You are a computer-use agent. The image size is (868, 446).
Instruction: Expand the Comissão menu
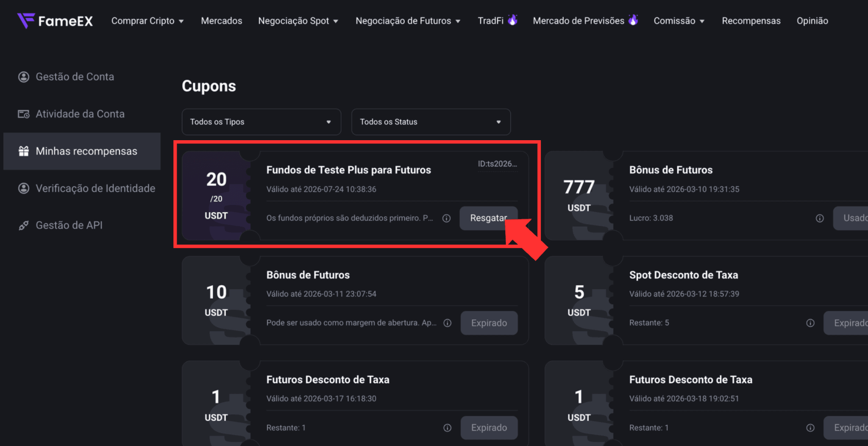tap(679, 21)
